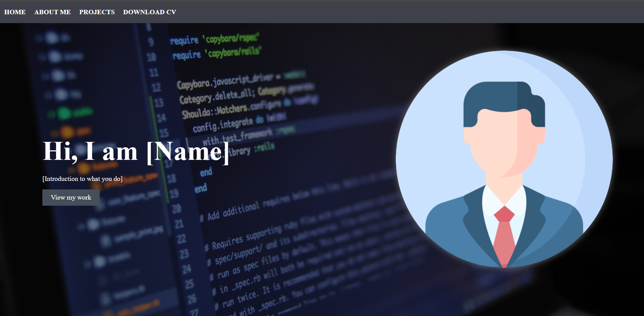Select the DOWNLOAD CV link
This screenshot has height=316, width=644.
point(150,12)
